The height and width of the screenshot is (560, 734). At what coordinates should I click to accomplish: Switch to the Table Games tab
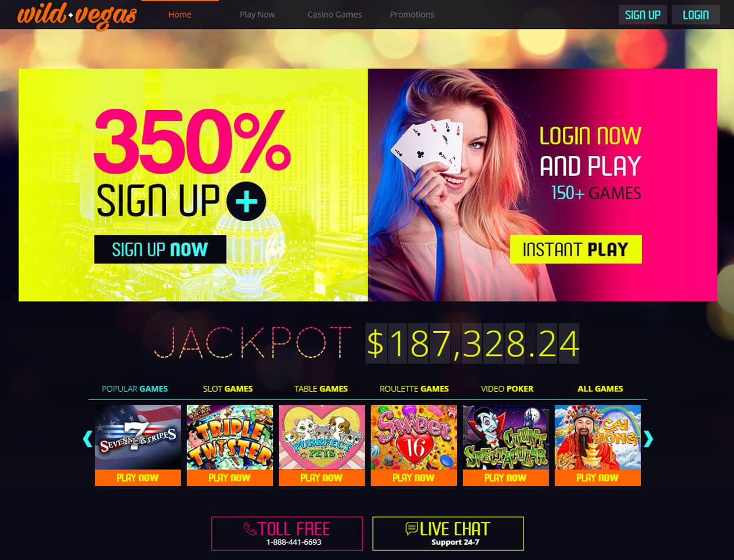(x=321, y=389)
